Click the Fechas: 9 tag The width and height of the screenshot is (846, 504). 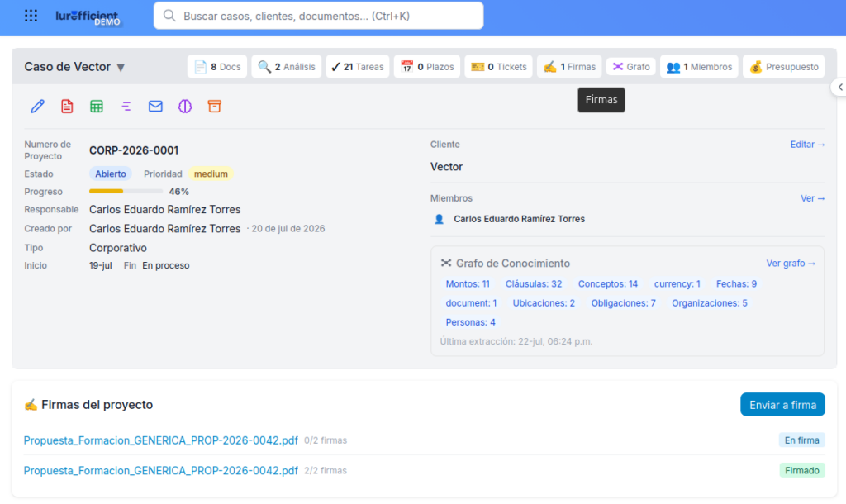(x=736, y=284)
